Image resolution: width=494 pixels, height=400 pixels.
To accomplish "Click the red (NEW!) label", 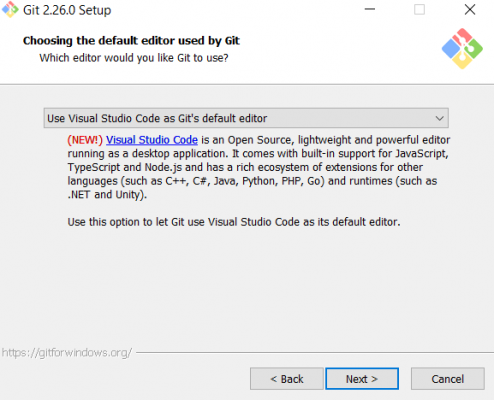I will pos(85,140).
